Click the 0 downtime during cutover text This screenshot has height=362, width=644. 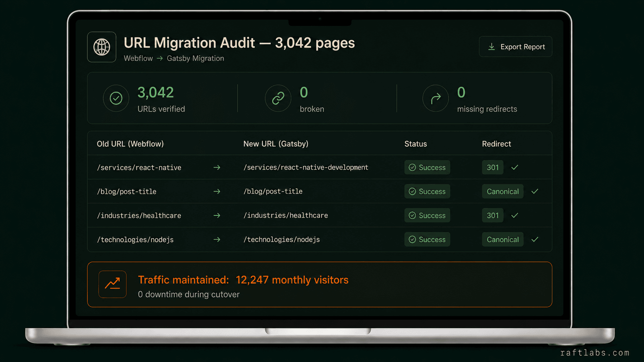coord(189,294)
